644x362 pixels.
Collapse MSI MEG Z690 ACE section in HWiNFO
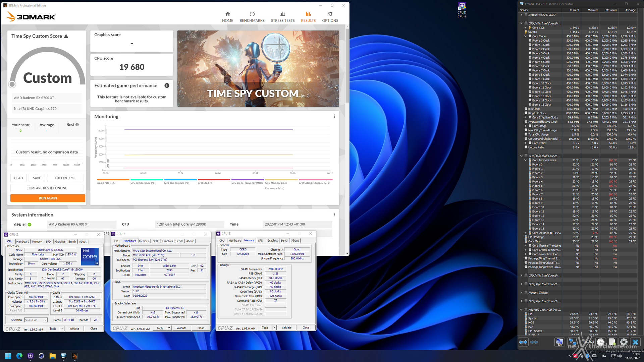pos(521,310)
